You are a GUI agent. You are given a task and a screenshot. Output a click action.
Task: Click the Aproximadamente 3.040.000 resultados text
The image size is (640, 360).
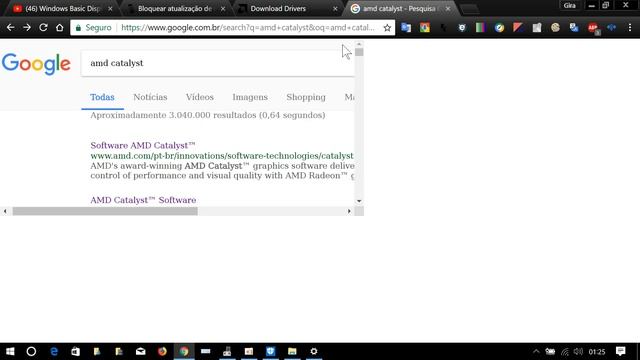[207, 115]
